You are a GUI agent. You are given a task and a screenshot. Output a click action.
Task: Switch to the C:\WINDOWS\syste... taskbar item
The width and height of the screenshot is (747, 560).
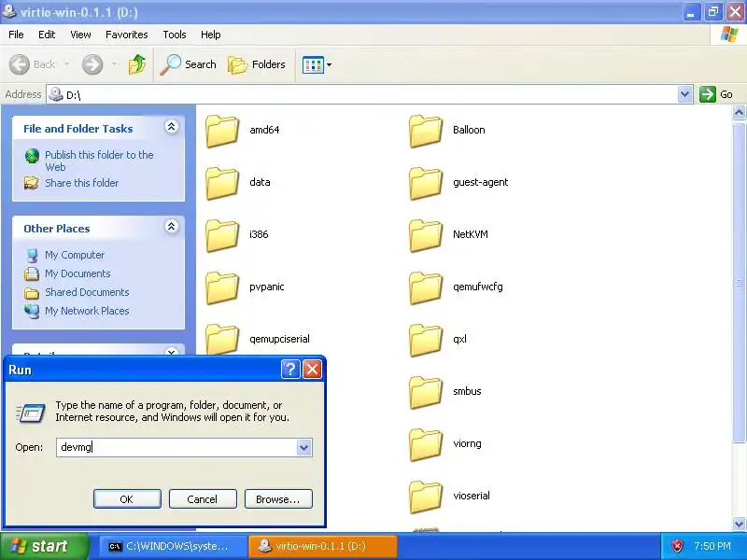[173, 546]
